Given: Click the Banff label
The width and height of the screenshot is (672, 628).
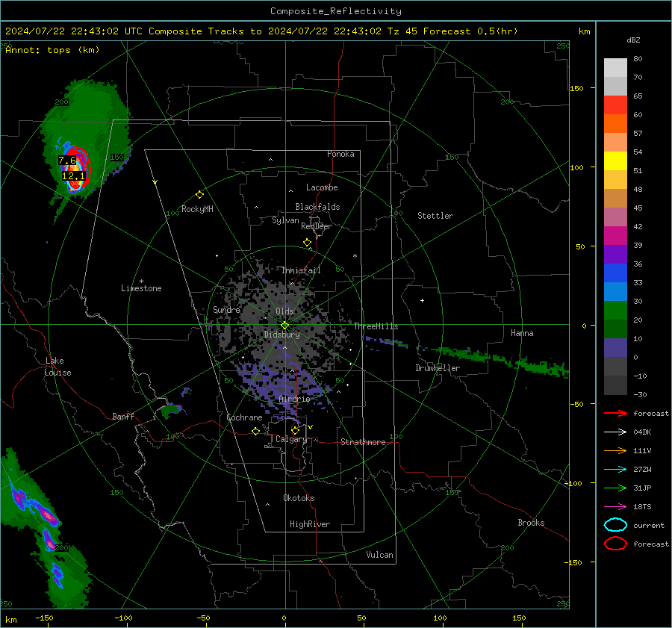Looking at the screenshot, I should click(x=123, y=417).
